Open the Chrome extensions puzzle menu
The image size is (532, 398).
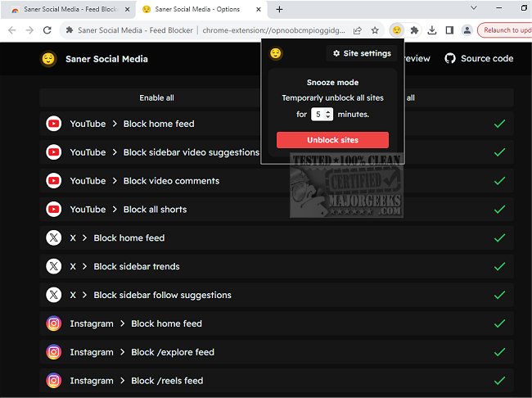tap(414, 30)
